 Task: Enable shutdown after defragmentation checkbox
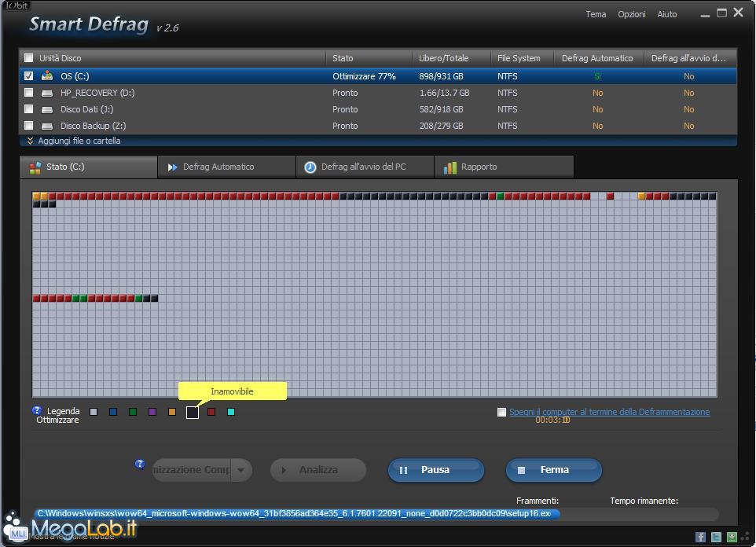click(x=501, y=412)
